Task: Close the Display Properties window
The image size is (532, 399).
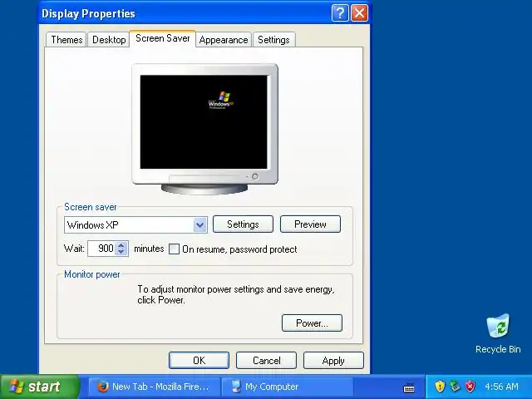Action: coord(359,13)
